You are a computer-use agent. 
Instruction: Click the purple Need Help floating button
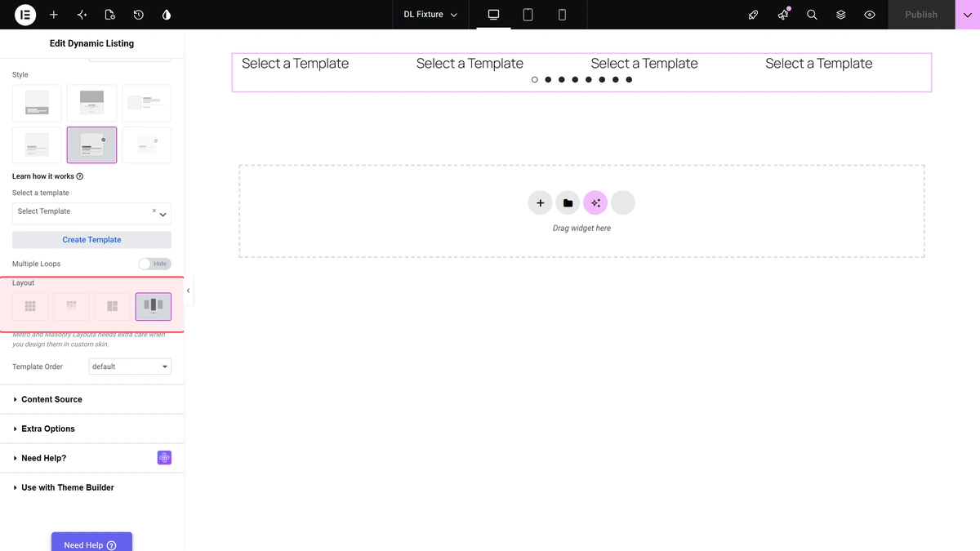pyautogui.click(x=91, y=543)
